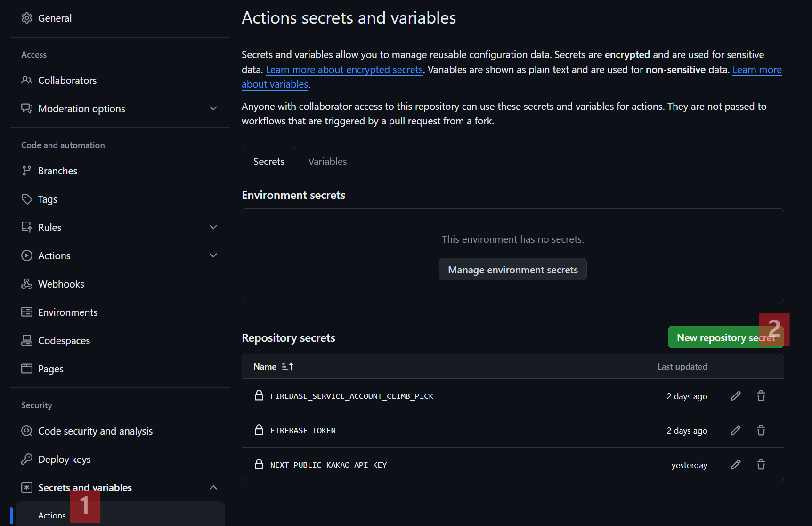Image resolution: width=812 pixels, height=526 pixels.
Task: Open Learn more about encrypted secrets link
Action: [344, 69]
